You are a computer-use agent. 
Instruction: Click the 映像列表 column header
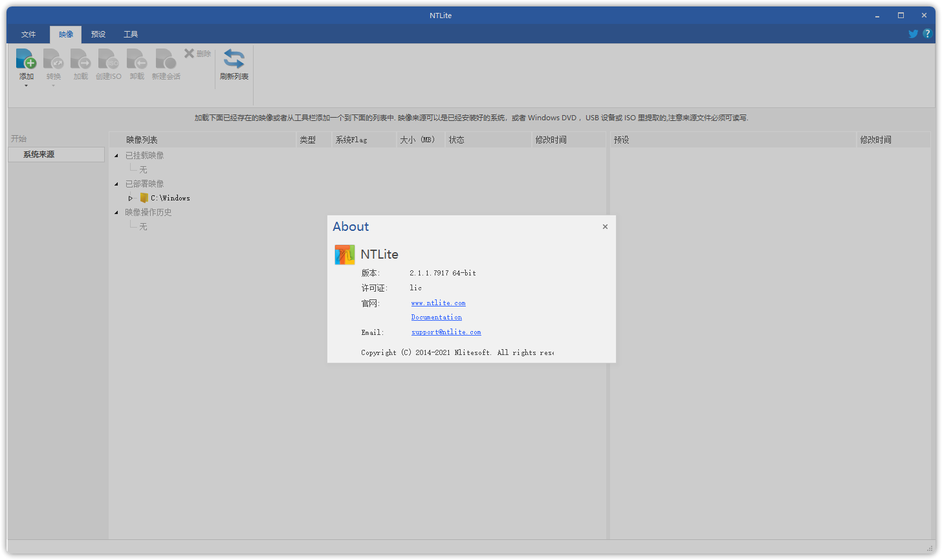click(203, 140)
